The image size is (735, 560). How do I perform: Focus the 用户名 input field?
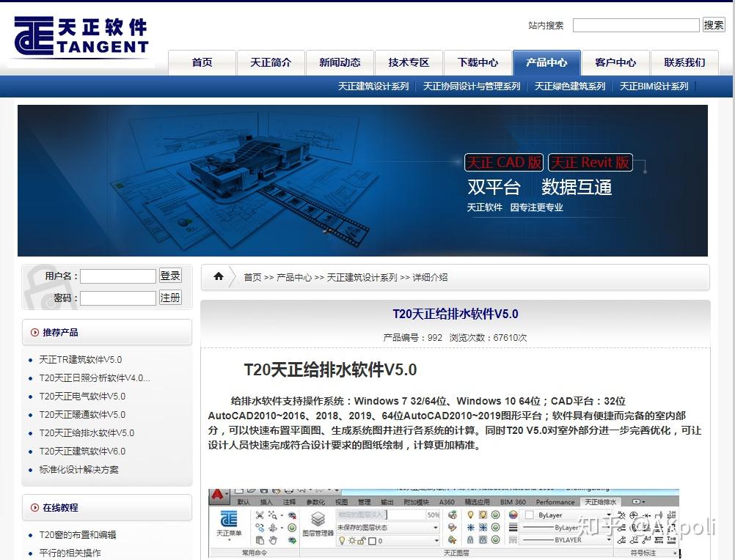point(118,276)
